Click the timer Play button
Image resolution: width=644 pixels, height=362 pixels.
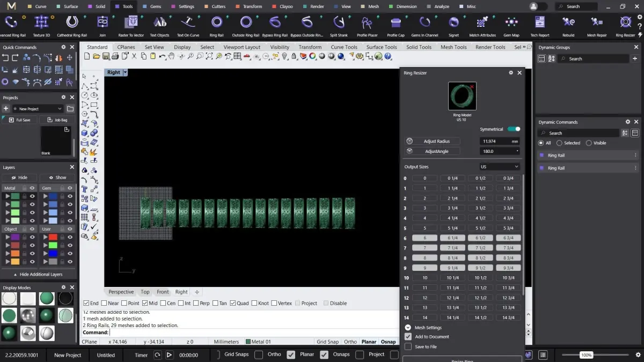[x=169, y=354]
